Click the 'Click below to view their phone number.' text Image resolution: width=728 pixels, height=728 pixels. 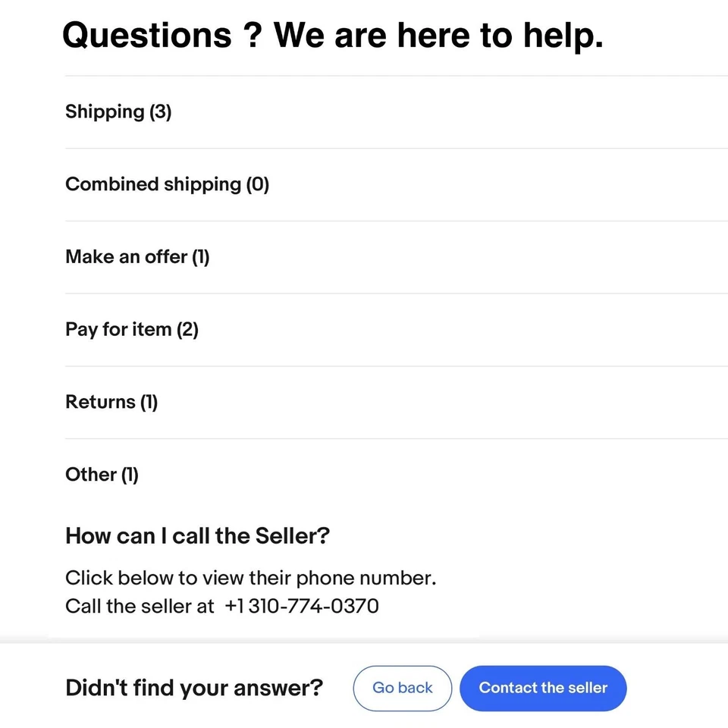tap(250, 578)
